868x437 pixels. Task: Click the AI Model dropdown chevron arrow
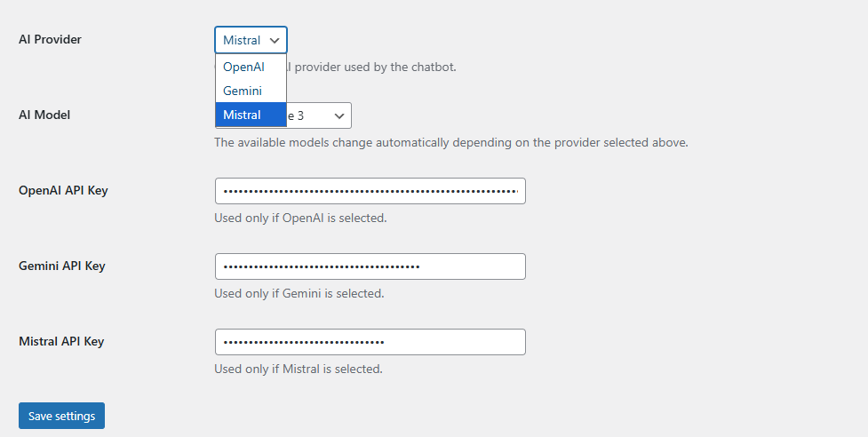(339, 115)
